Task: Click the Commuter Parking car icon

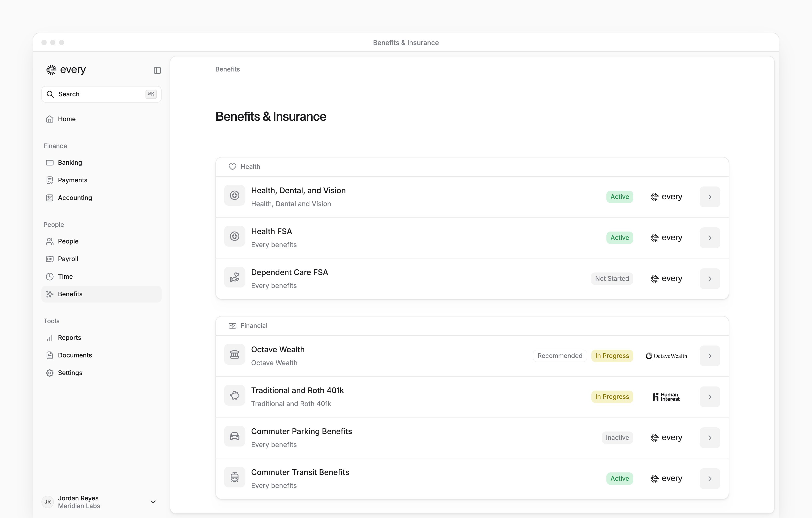Action: click(234, 436)
